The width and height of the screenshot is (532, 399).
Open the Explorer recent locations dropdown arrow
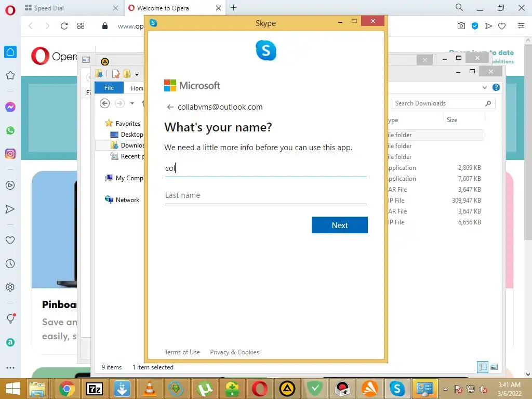pyautogui.click(x=132, y=103)
